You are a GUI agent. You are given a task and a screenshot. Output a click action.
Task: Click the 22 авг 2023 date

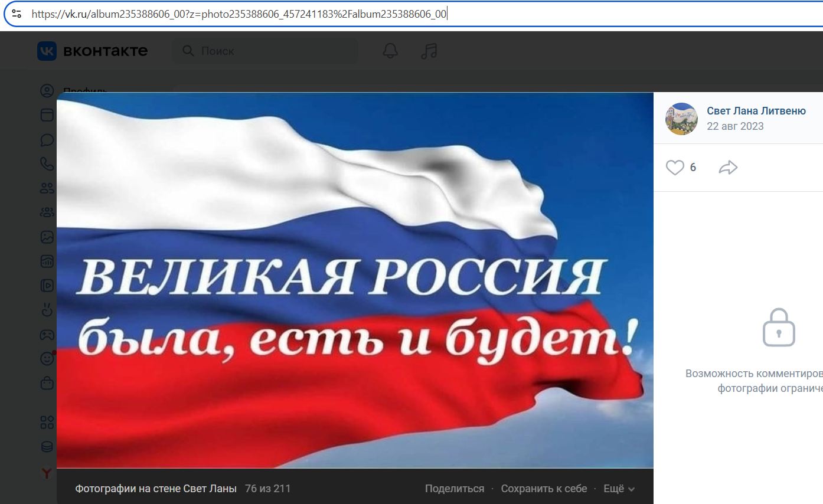(735, 126)
